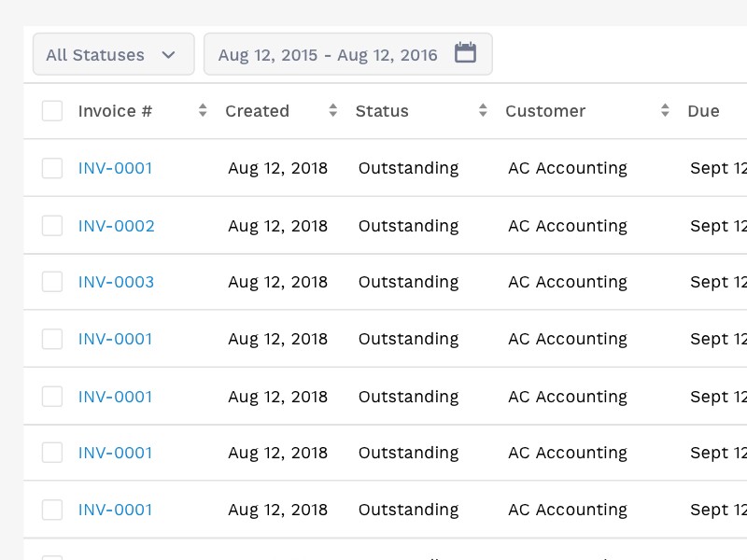The image size is (747, 560).
Task: Open the fourth row's INV-0001 link
Action: click(115, 339)
